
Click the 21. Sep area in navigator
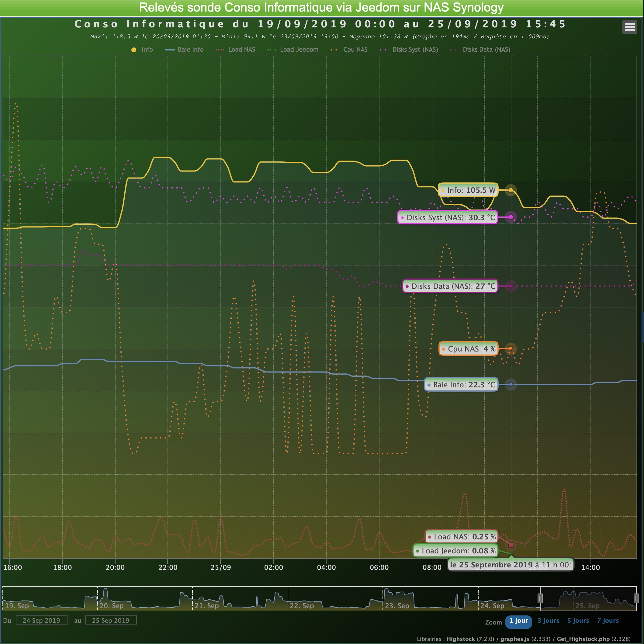[207, 606]
